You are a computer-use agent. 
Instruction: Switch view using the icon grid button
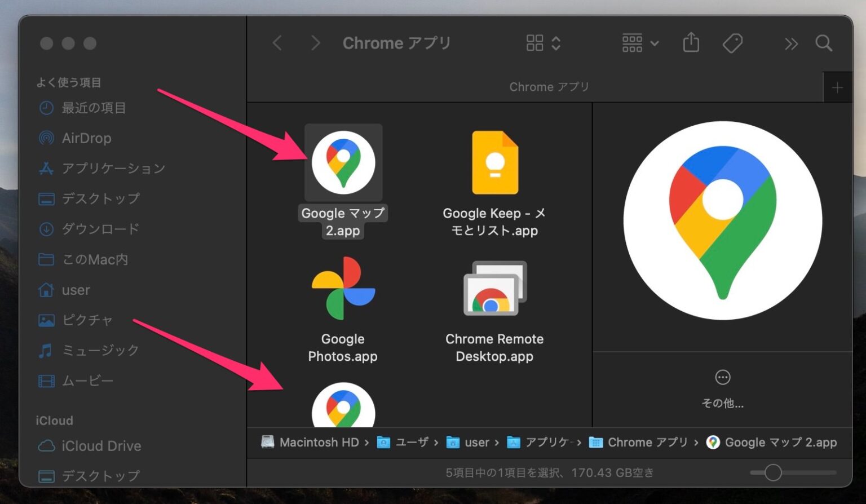tap(543, 43)
